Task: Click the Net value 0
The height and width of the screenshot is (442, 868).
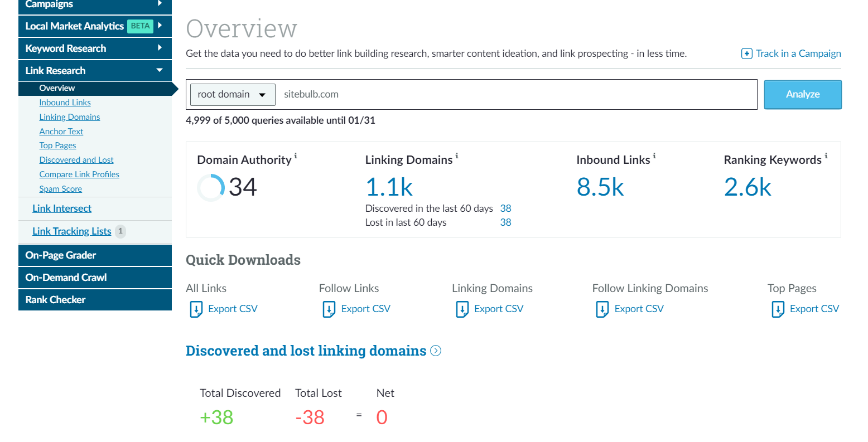Action: click(x=382, y=417)
